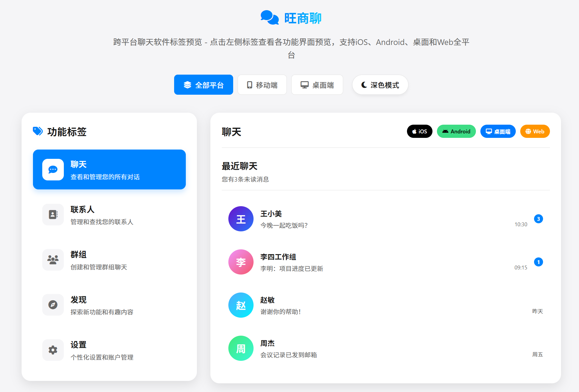
Task: Select the Android platform badge
Action: [x=456, y=131]
